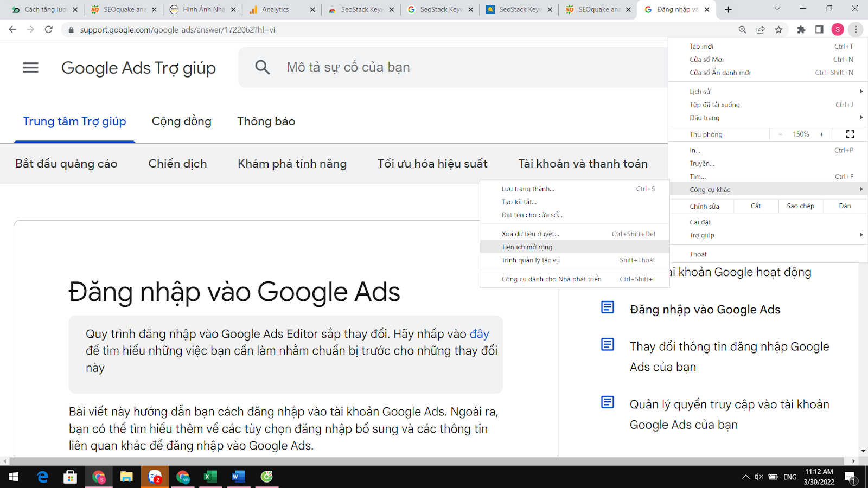Image resolution: width=868 pixels, height=488 pixels.
Task: Go forward to the next page
Action: tap(30, 29)
